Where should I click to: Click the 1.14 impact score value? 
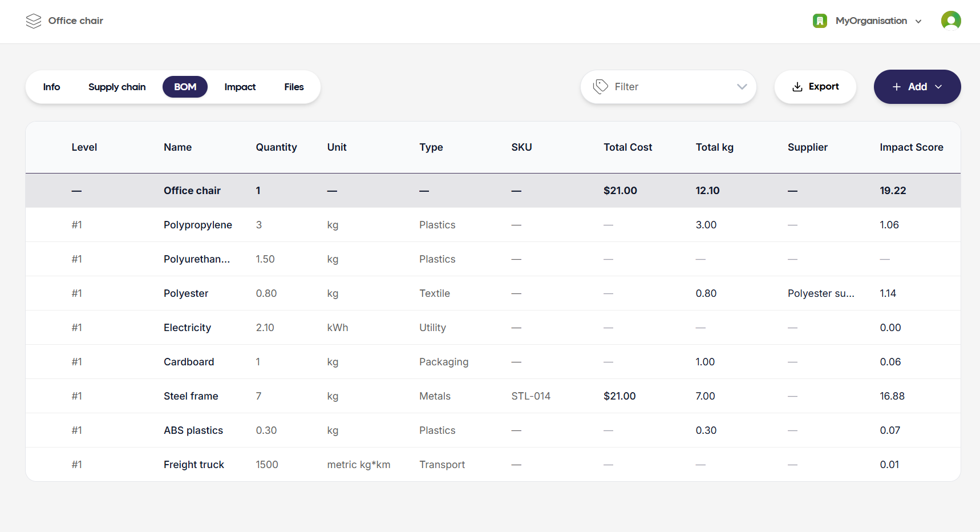click(888, 293)
